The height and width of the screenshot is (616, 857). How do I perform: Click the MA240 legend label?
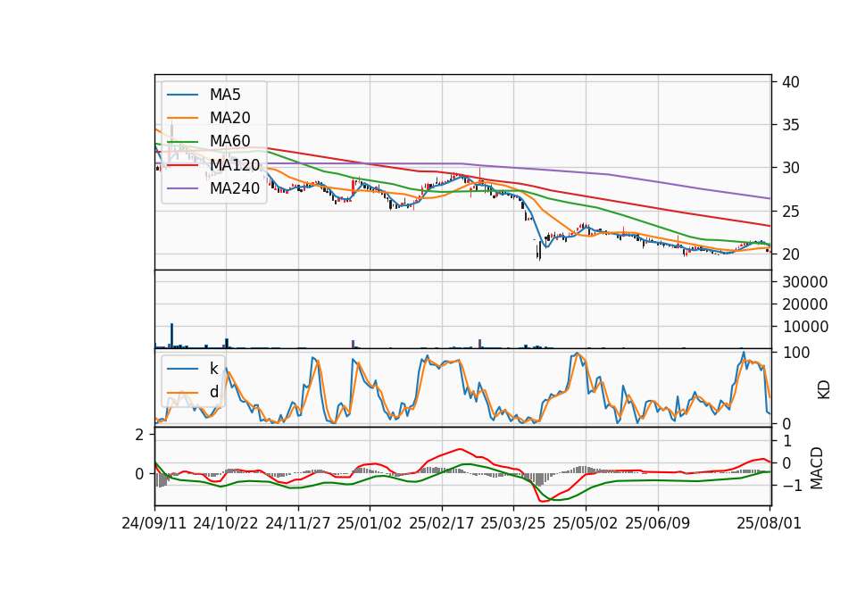(235, 188)
